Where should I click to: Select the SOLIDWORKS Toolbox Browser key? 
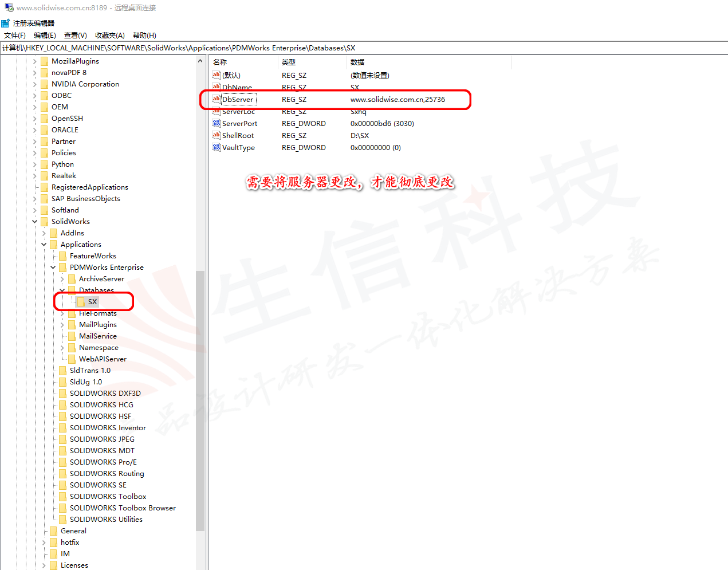123,508
